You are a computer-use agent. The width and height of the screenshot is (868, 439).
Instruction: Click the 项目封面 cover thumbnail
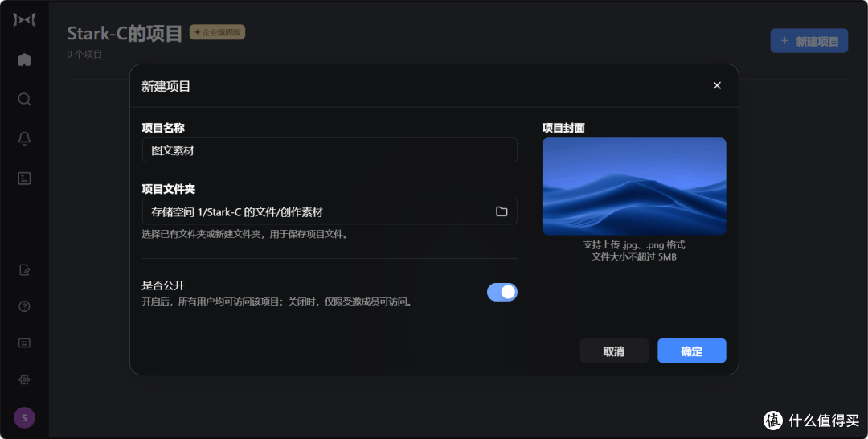(634, 187)
